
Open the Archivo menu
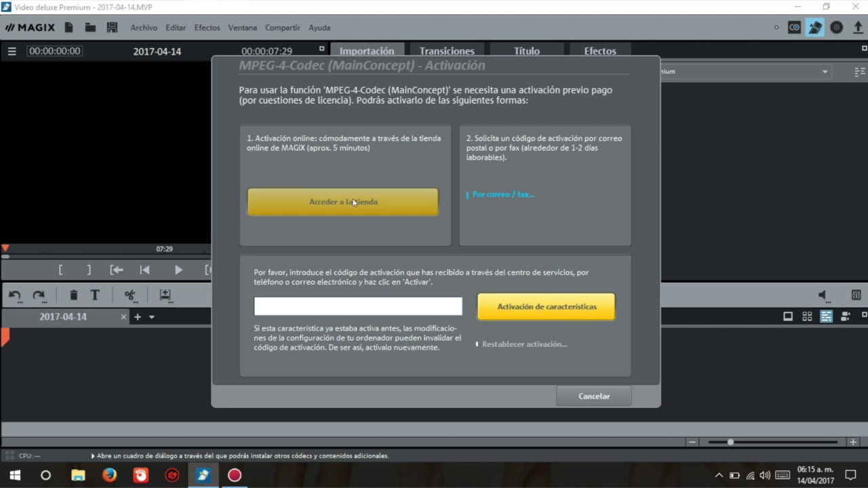[x=144, y=28]
